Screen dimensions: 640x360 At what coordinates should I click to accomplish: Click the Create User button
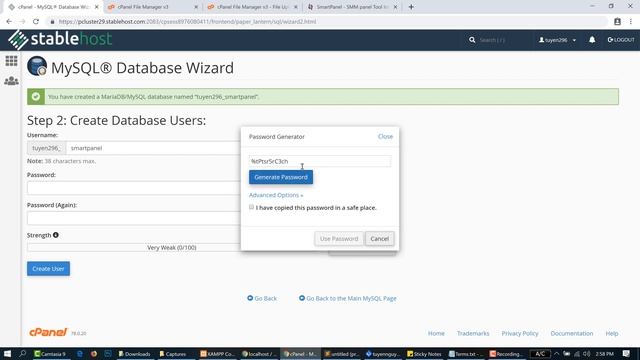(x=48, y=269)
